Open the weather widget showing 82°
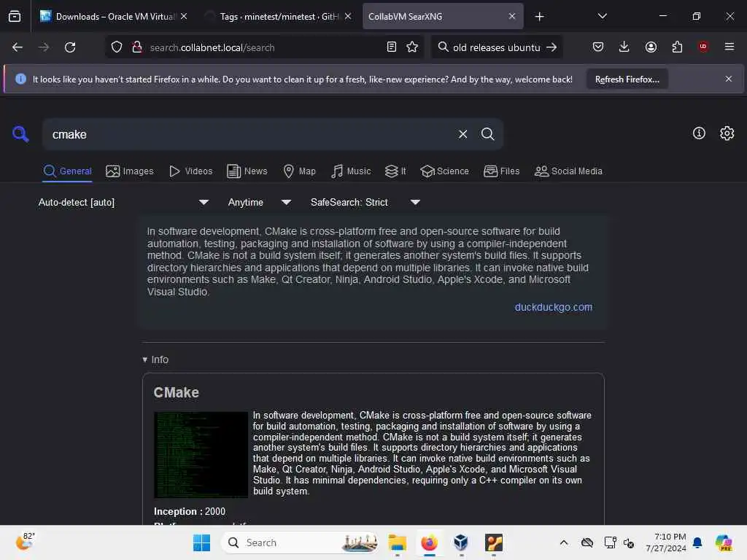The height and width of the screenshot is (560, 747). pyautogui.click(x=25, y=542)
